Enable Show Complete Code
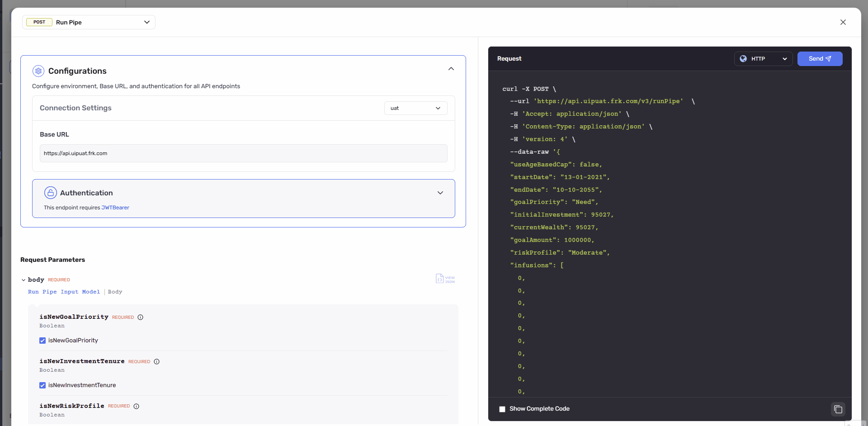 (502, 409)
